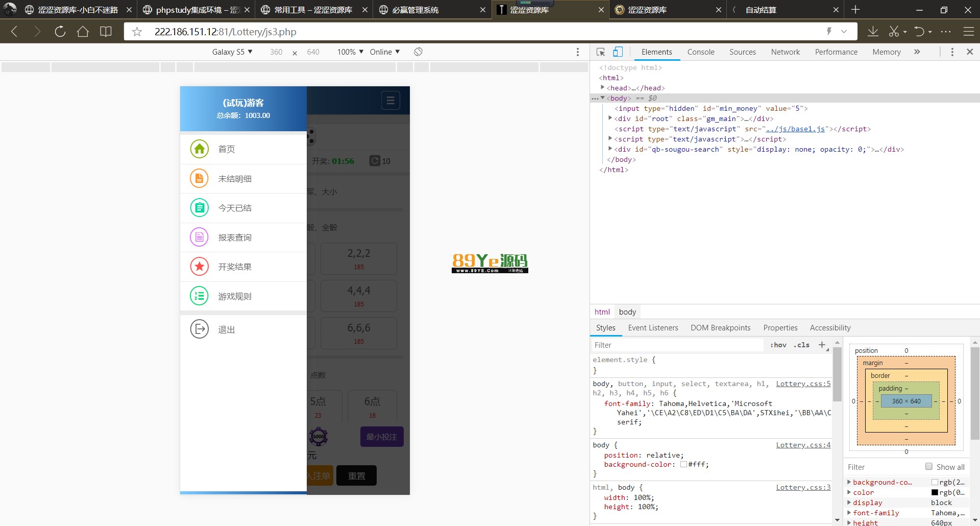
Task: Open DevTools customize three-dot menu
Action: click(x=952, y=52)
